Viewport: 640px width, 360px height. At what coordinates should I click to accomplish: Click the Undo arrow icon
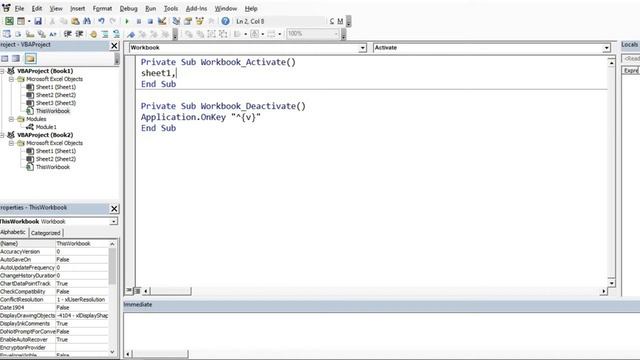(x=101, y=21)
